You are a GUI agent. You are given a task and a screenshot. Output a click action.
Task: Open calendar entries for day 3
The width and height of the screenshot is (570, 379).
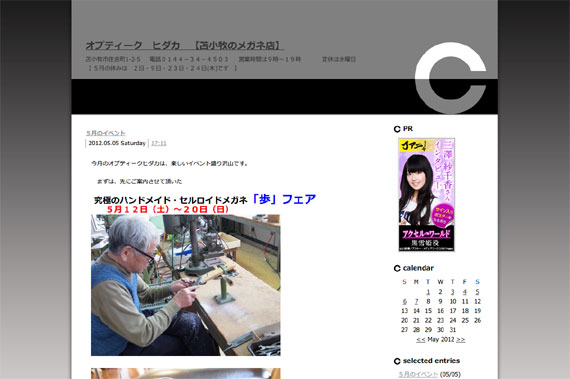(x=453, y=292)
